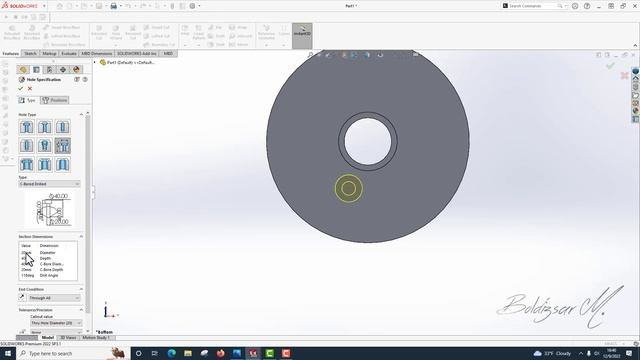
Task: Switch to the MBD Dimensions ribbon tab
Action: pos(96,53)
